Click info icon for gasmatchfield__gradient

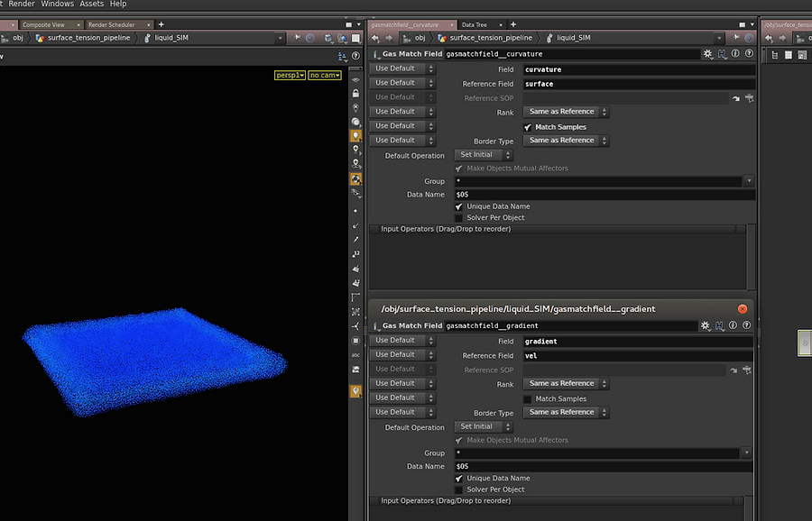pos(733,324)
